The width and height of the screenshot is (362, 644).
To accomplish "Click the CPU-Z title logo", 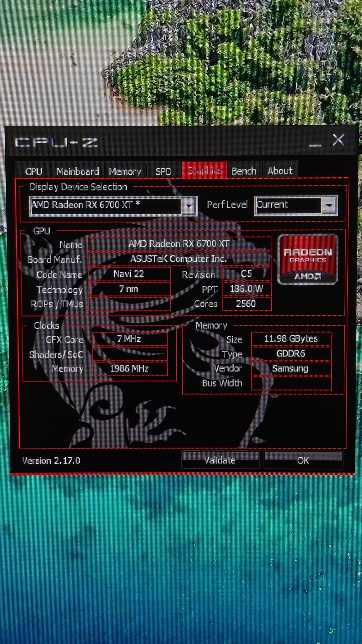I will click(x=57, y=142).
